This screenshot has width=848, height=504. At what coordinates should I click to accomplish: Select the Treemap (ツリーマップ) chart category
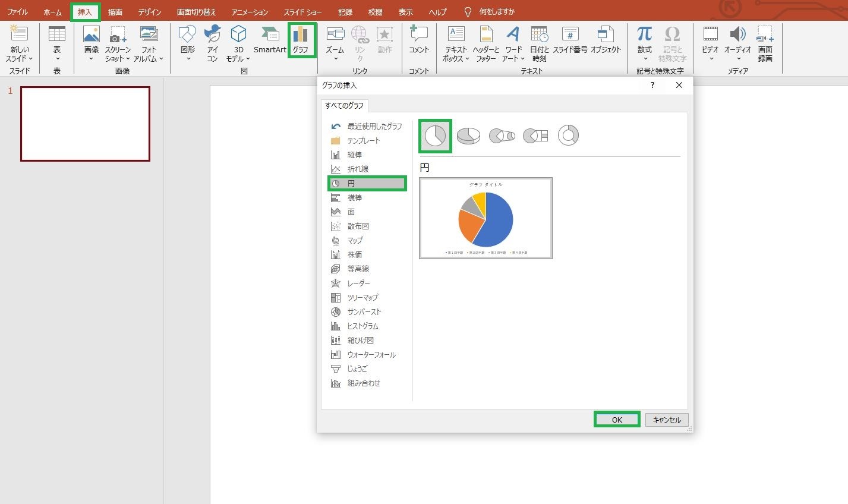(x=367, y=297)
